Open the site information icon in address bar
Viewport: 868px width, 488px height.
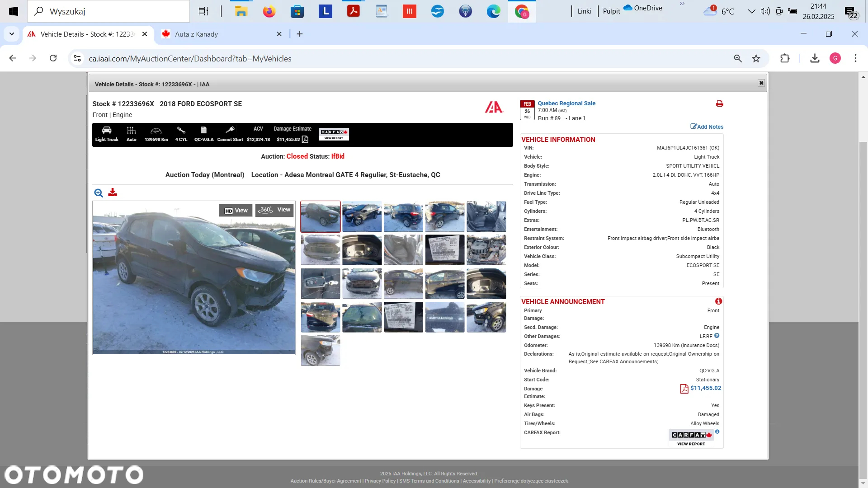[x=77, y=59]
